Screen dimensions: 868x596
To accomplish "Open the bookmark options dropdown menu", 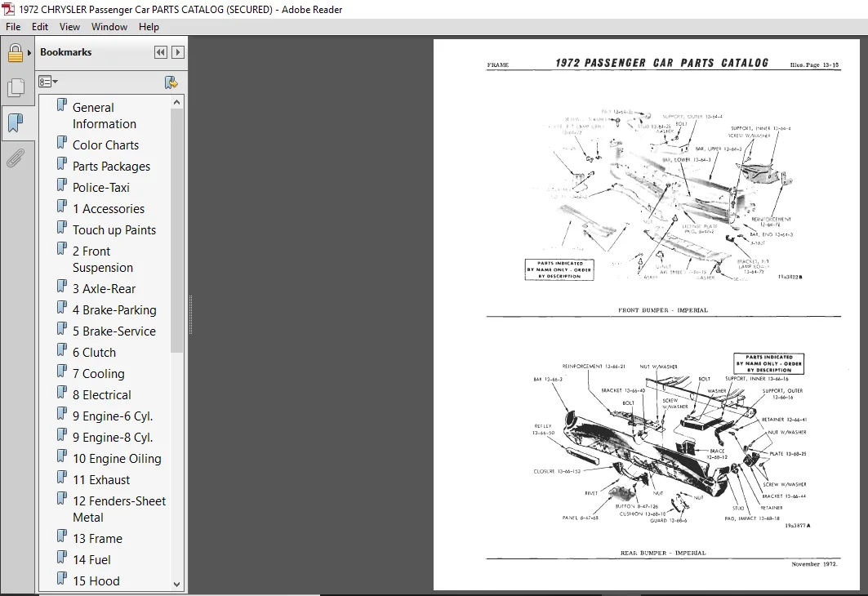I will pyautogui.click(x=48, y=82).
